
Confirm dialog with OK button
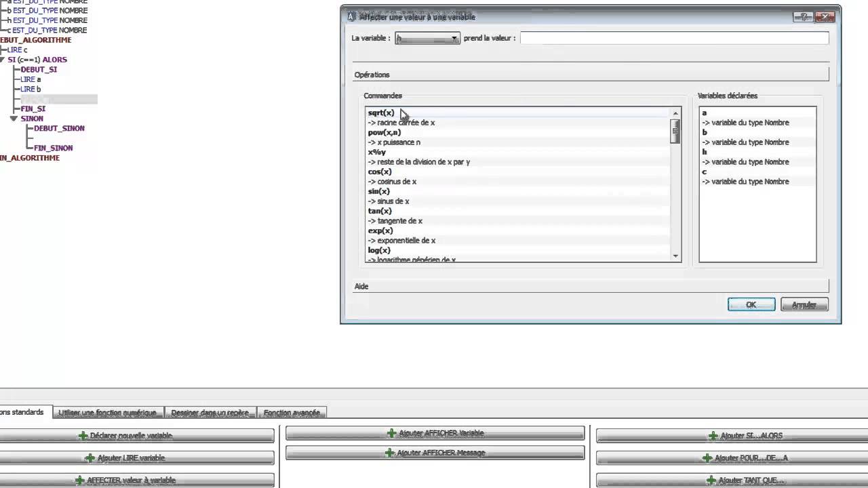click(x=751, y=305)
